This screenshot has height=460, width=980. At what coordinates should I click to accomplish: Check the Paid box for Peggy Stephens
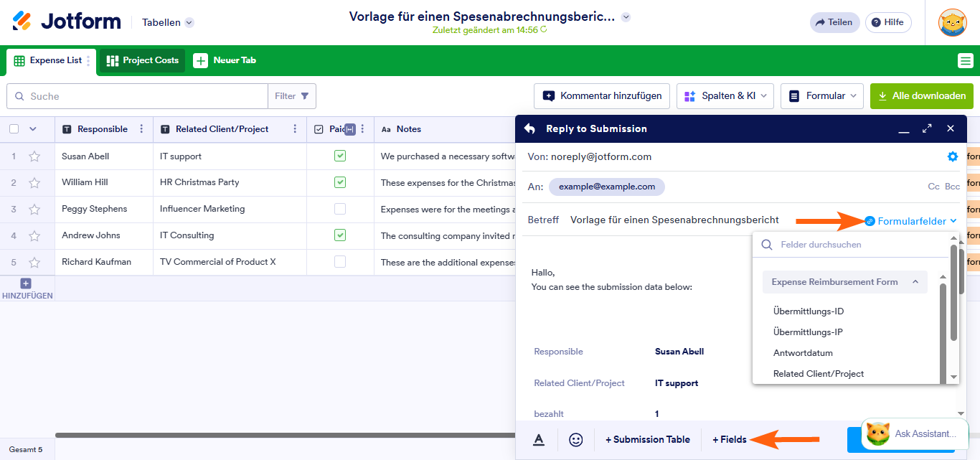click(x=340, y=209)
